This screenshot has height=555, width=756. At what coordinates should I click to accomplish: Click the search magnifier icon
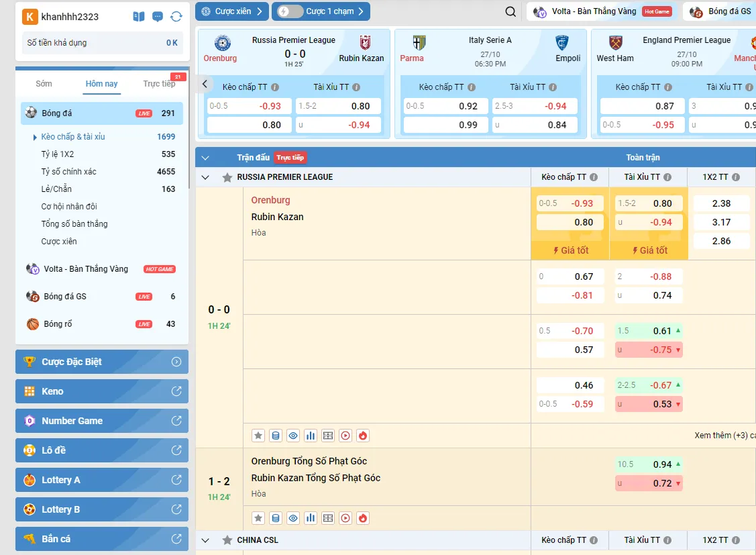click(x=510, y=11)
